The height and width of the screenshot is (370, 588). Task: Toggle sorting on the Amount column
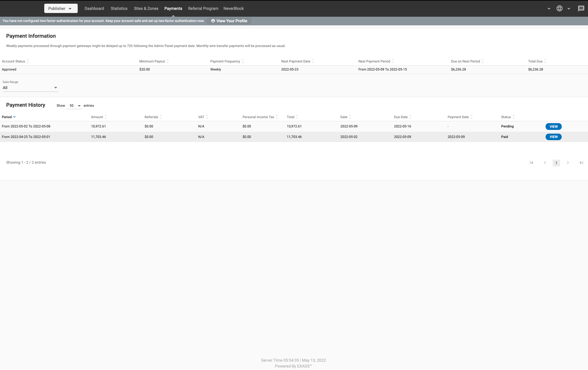pos(106,117)
